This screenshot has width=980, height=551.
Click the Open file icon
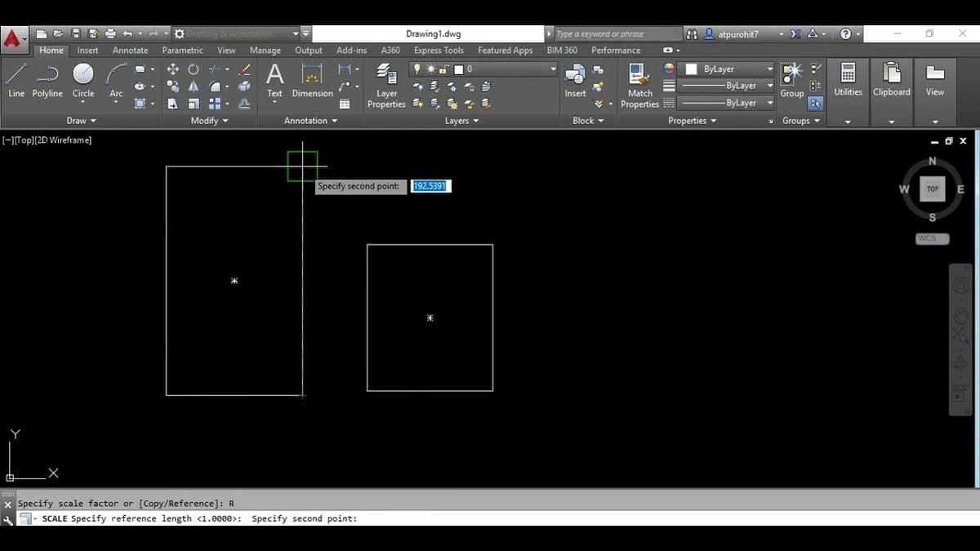click(x=59, y=33)
